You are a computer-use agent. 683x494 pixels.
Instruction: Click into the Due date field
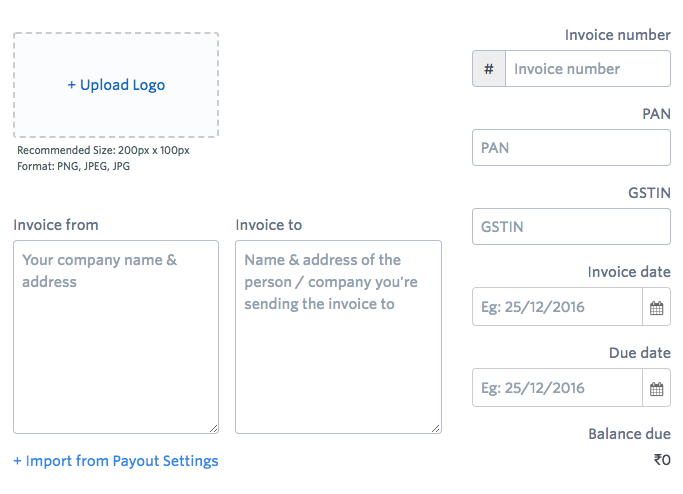pyautogui.click(x=557, y=388)
